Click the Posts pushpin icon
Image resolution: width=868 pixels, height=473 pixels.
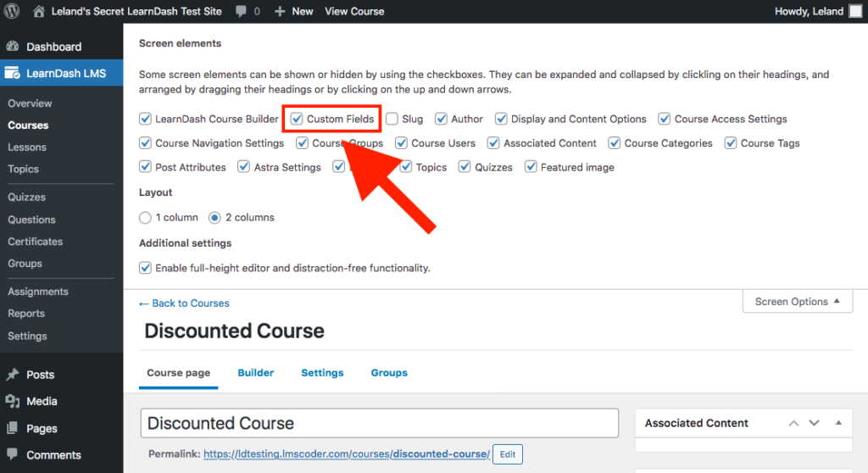coord(13,375)
